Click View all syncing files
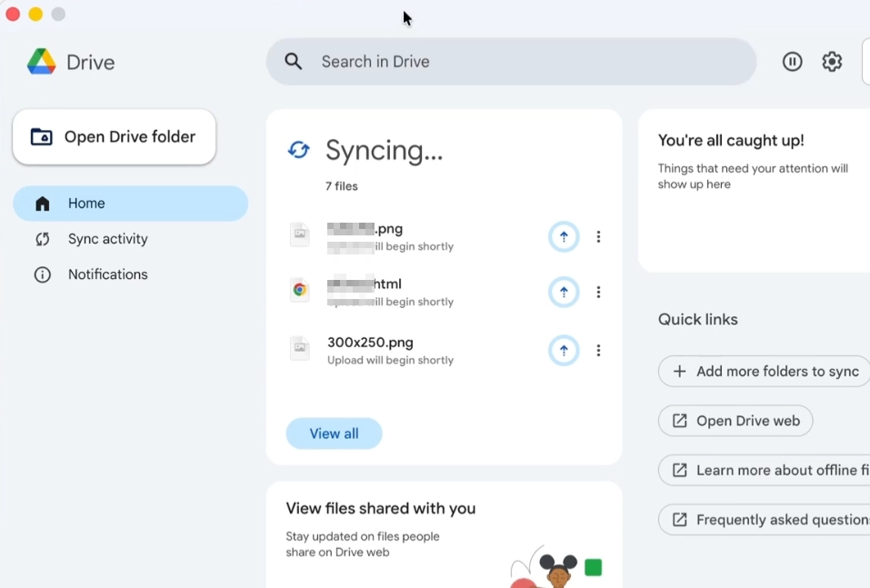Image resolution: width=870 pixels, height=588 pixels. tap(334, 434)
